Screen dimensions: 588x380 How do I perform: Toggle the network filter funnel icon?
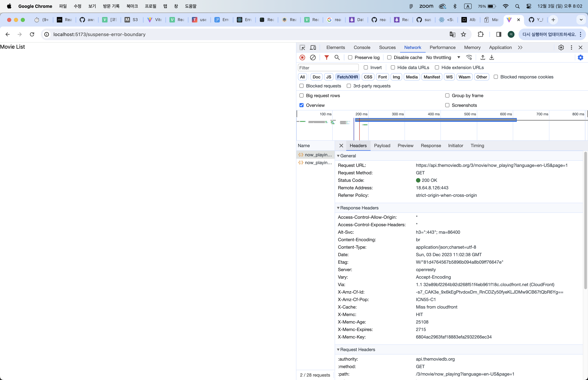pos(326,57)
